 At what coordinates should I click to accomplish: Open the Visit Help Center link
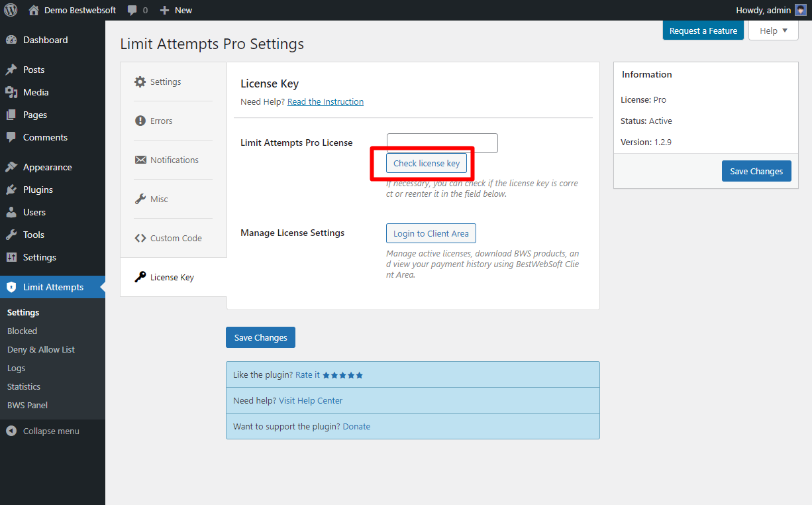(x=311, y=400)
